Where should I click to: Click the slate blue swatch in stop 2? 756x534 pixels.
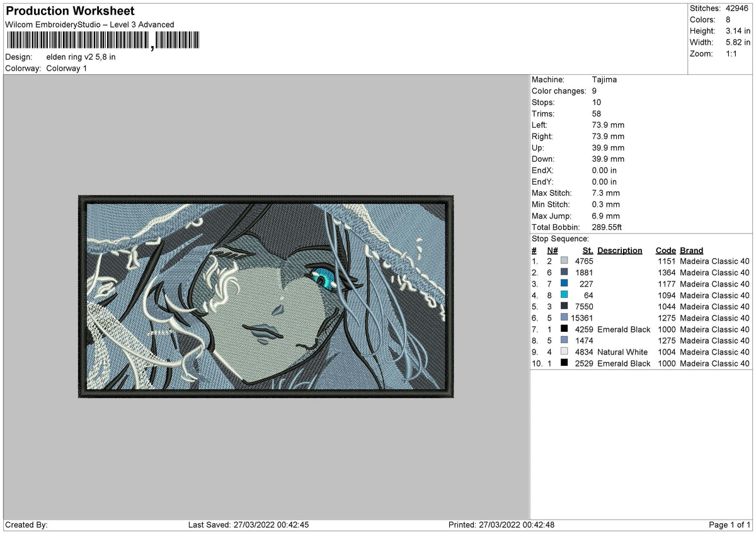(x=564, y=272)
